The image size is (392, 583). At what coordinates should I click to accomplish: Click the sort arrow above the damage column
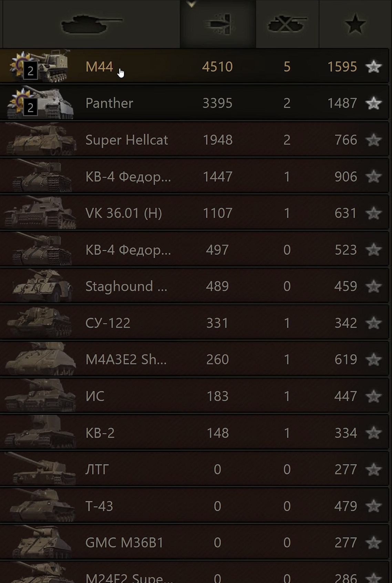[x=192, y=4]
